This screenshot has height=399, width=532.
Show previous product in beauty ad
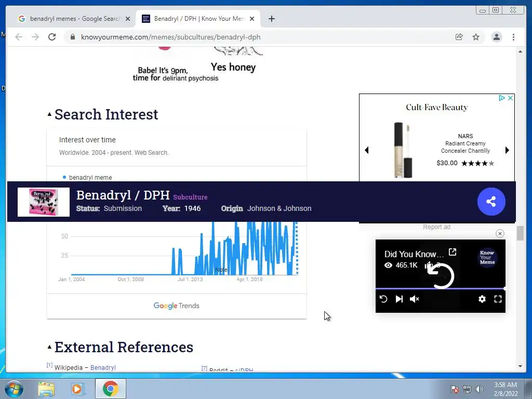click(366, 150)
